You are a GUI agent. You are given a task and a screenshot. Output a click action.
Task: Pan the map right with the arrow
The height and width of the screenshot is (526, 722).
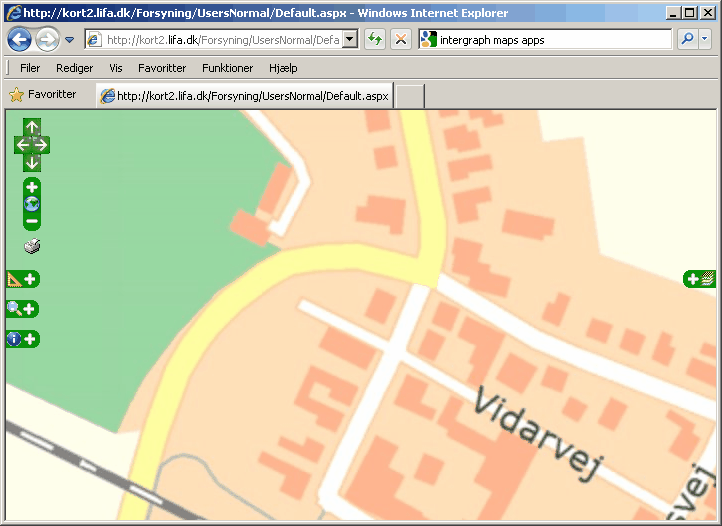[42, 145]
